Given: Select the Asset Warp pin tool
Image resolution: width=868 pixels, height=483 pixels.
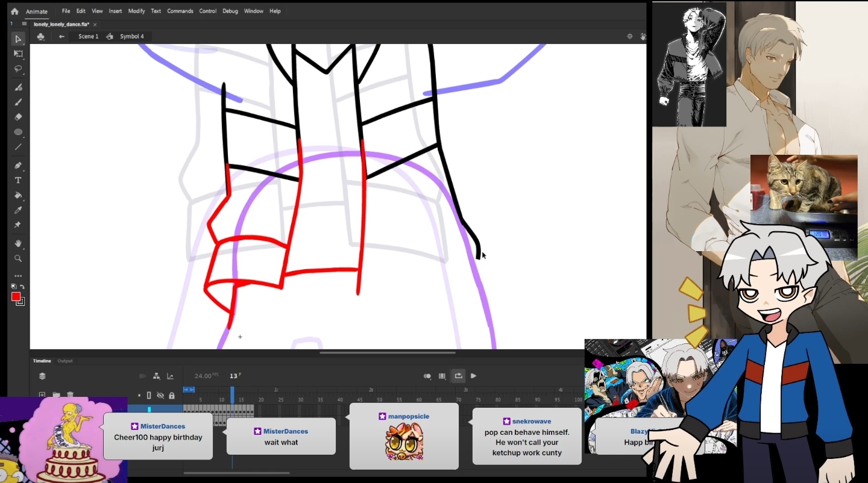Looking at the screenshot, I should [18, 225].
